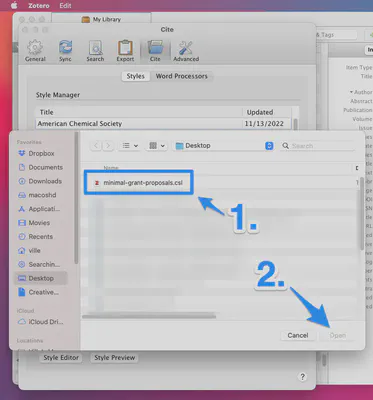
Task: Open the grid grouping dropdown
Action: (x=157, y=146)
